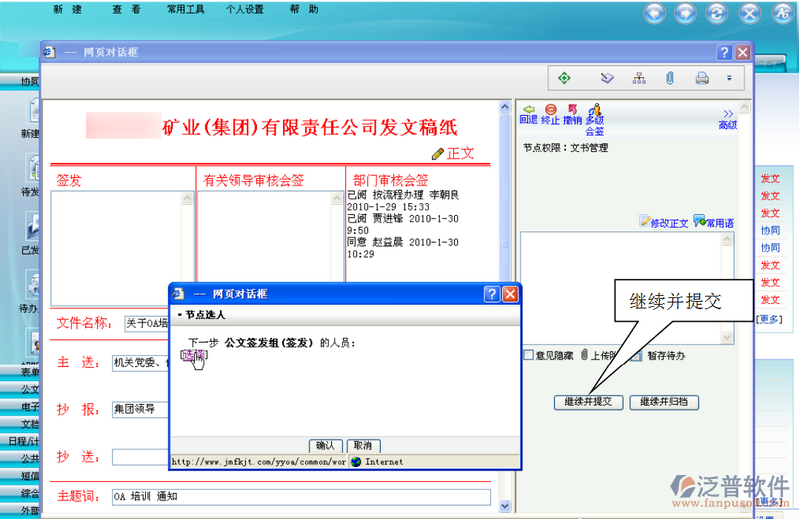Open the 常用语 common phrases list
The width and height of the screenshot is (800, 519).
click(713, 222)
